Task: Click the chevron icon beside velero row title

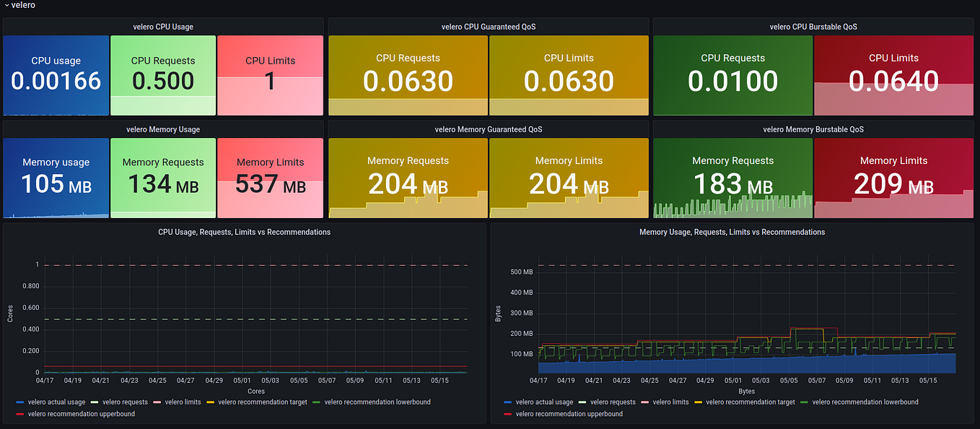Action: point(7,5)
